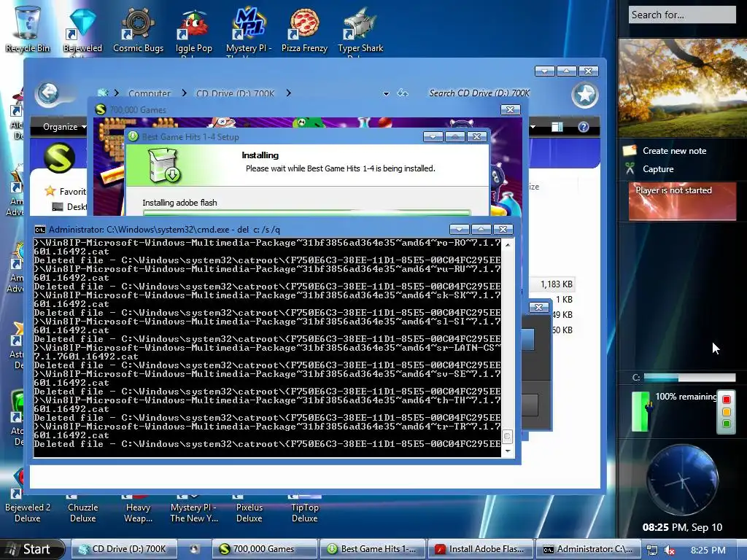This screenshot has height=560, width=747.
Task: Click the landscape slideshow gadget picture
Action: pyautogui.click(x=682, y=88)
